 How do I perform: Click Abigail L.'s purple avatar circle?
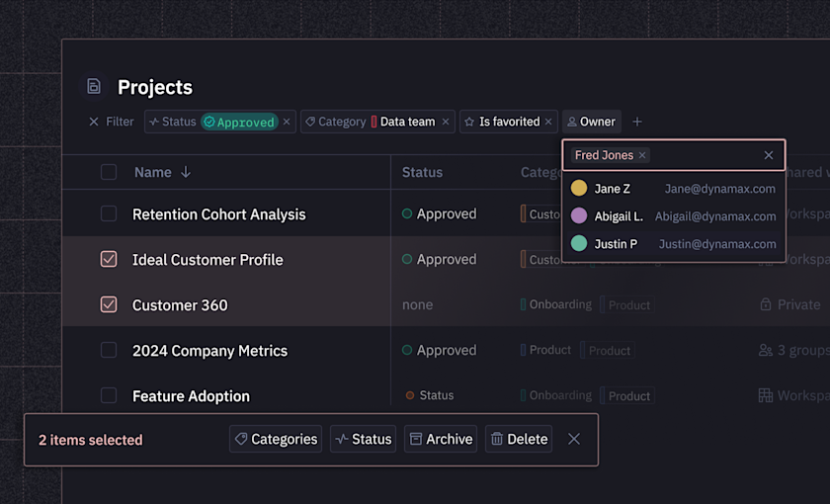point(579,215)
